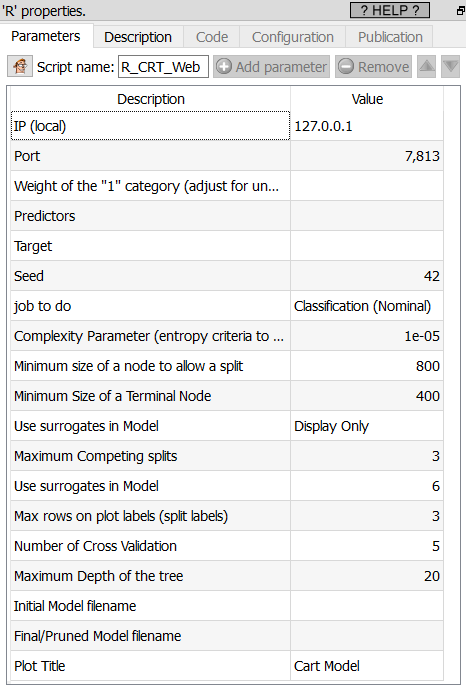
Task: Move parameter down with down-arrow icon
Action: click(451, 67)
